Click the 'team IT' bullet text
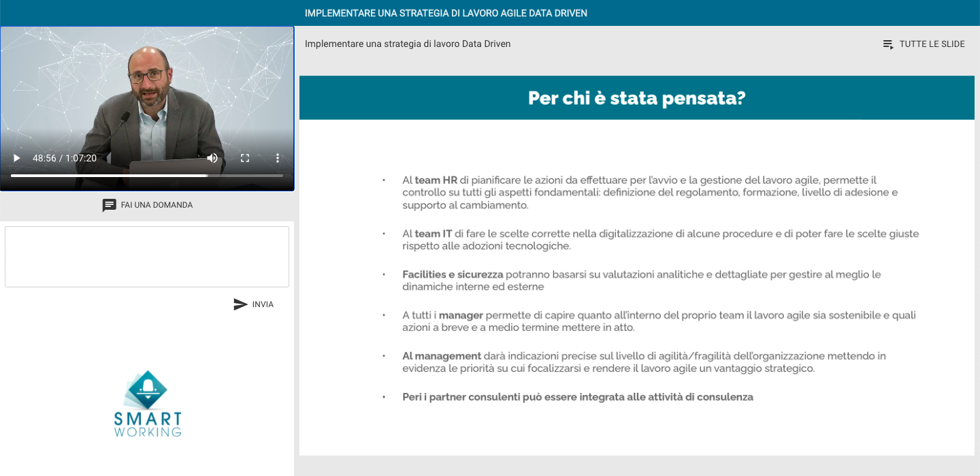 coord(660,240)
